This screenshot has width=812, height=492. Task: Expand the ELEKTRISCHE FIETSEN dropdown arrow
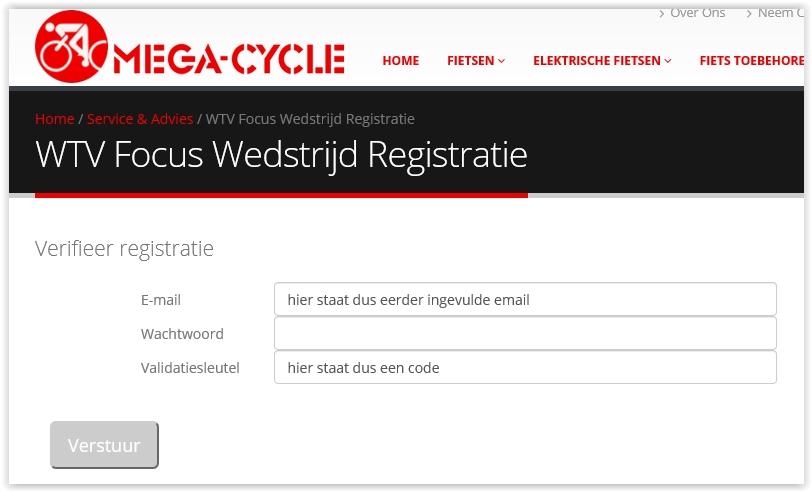tap(668, 61)
